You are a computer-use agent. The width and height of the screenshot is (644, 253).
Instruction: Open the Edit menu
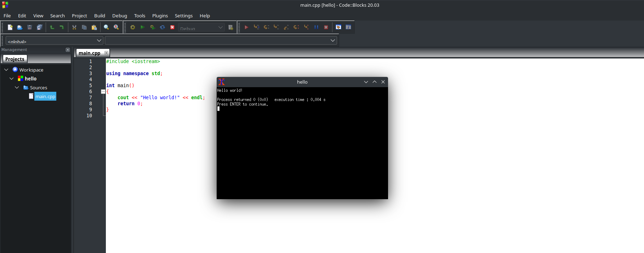click(x=22, y=16)
